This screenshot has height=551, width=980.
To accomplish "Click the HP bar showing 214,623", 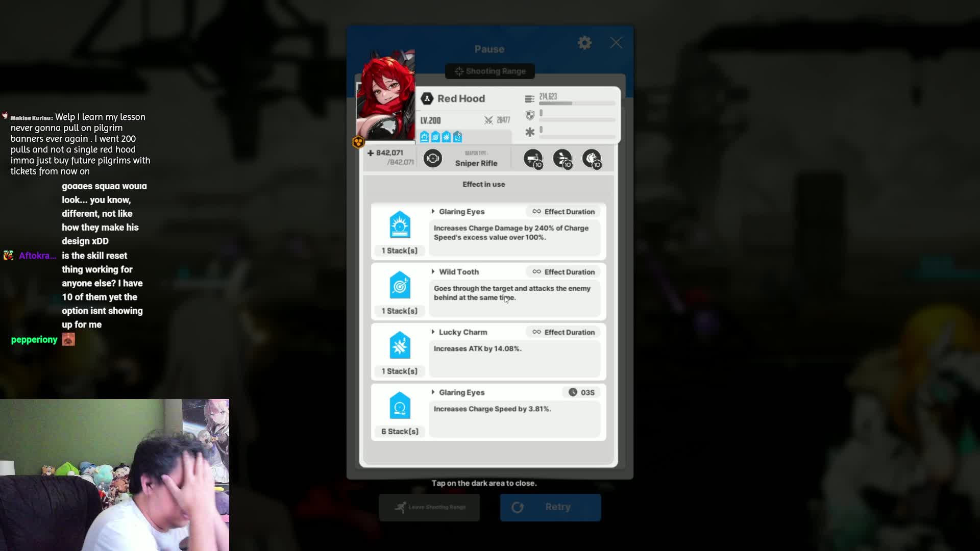I will [x=577, y=104].
